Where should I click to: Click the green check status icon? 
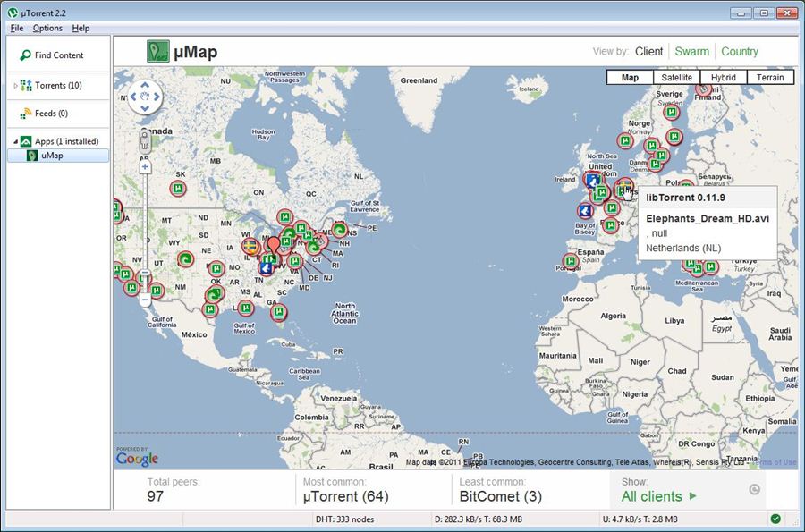(x=775, y=519)
